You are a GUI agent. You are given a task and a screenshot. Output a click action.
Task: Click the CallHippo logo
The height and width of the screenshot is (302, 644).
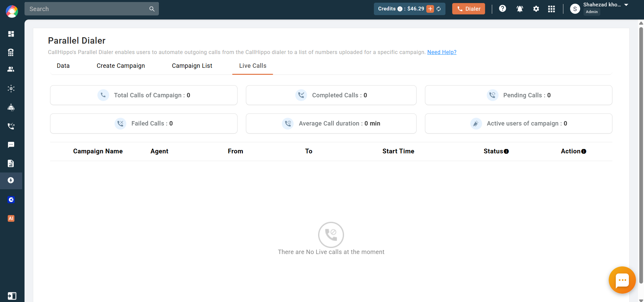(x=12, y=11)
